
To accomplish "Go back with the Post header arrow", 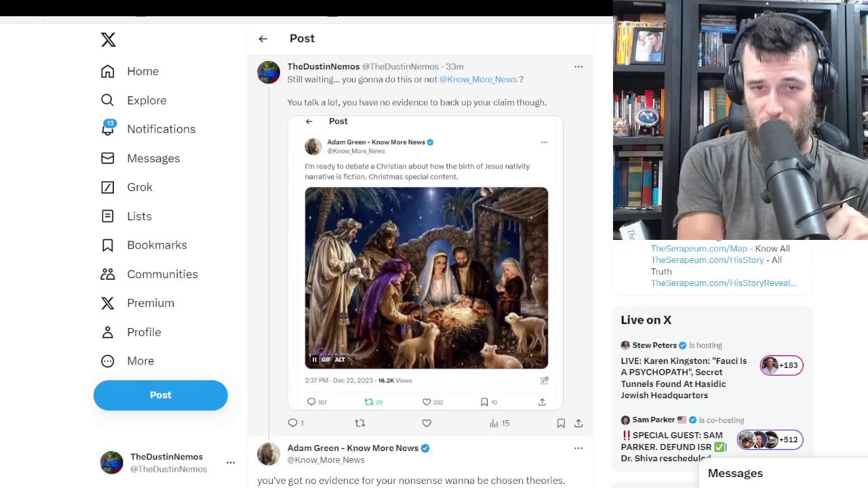I will [263, 39].
